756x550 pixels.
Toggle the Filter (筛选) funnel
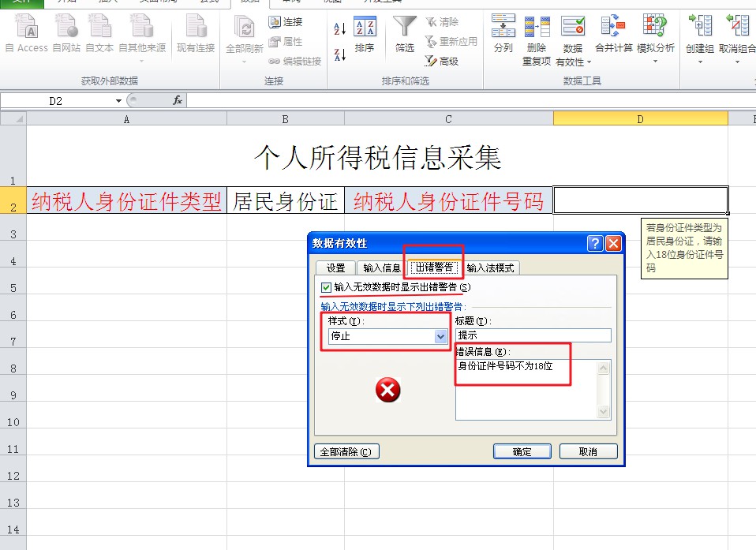pyautogui.click(x=405, y=34)
